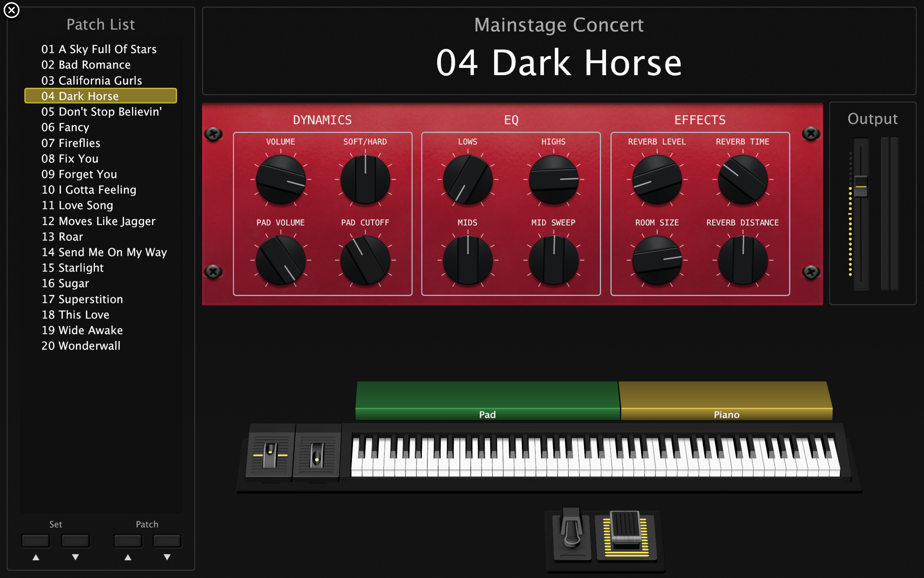Click the large 04 Dark Horse title
The image size is (924, 578).
coord(559,63)
